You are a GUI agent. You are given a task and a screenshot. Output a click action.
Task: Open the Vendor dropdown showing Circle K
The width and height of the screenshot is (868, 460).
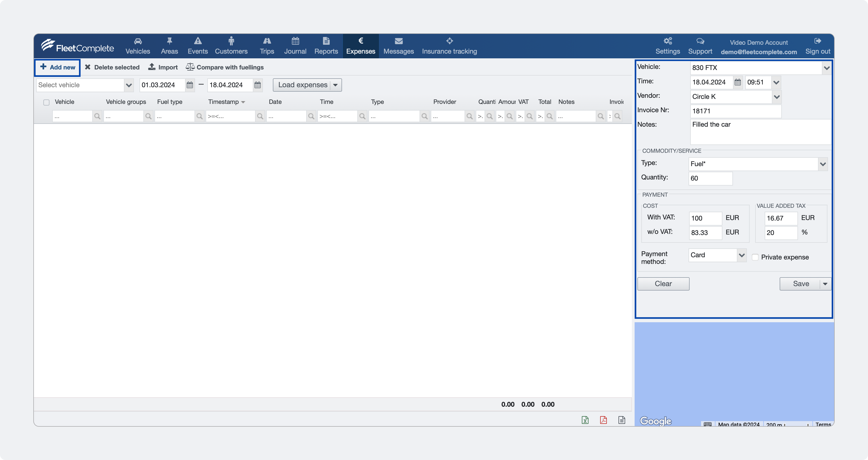click(x=777, y=97)
